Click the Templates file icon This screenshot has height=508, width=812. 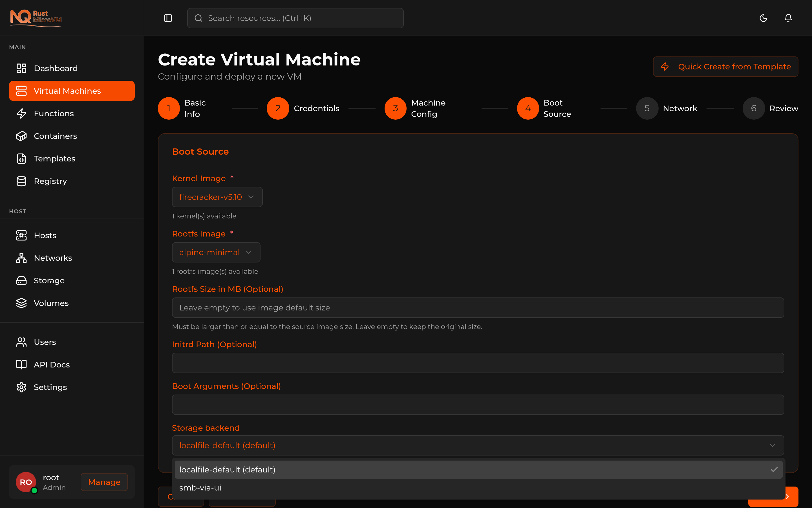(21, 159)
